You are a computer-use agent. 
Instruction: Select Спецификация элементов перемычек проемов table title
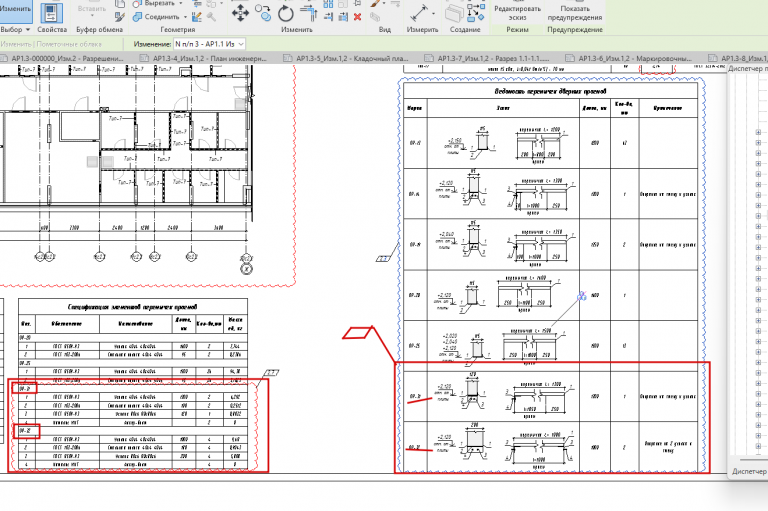132,307
